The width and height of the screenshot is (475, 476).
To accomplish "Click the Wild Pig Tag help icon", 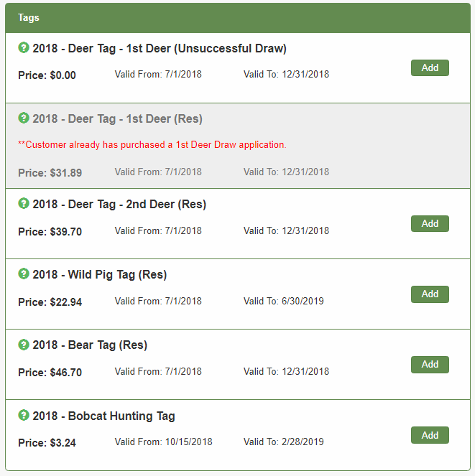I will point(24,274).
